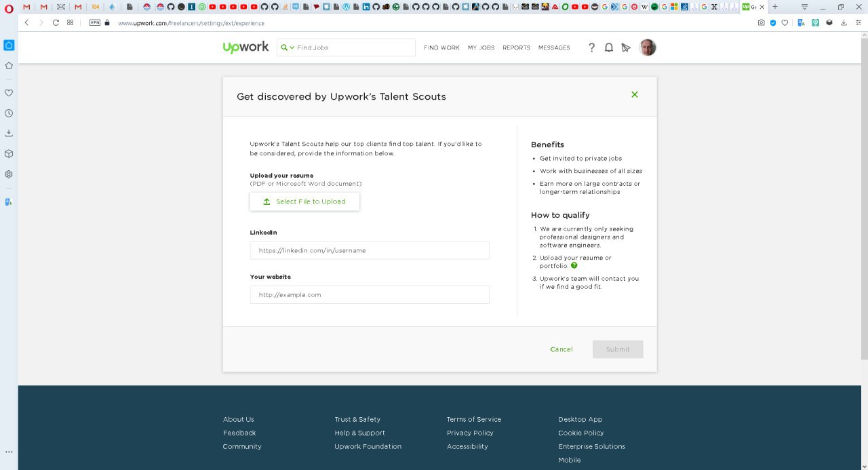
Task: Open Trust & Safety footer link
Action: click(357, 419)
